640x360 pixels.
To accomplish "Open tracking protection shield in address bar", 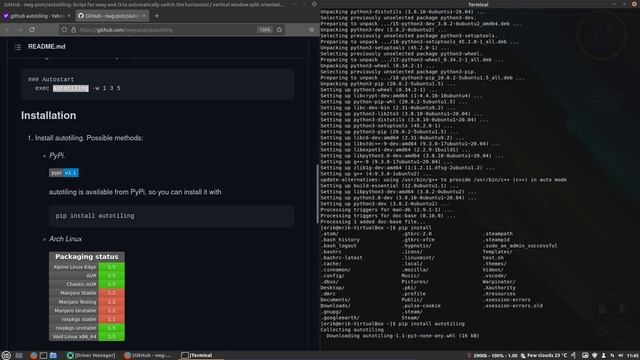I will pyautogui.click(x=64, y=30).
